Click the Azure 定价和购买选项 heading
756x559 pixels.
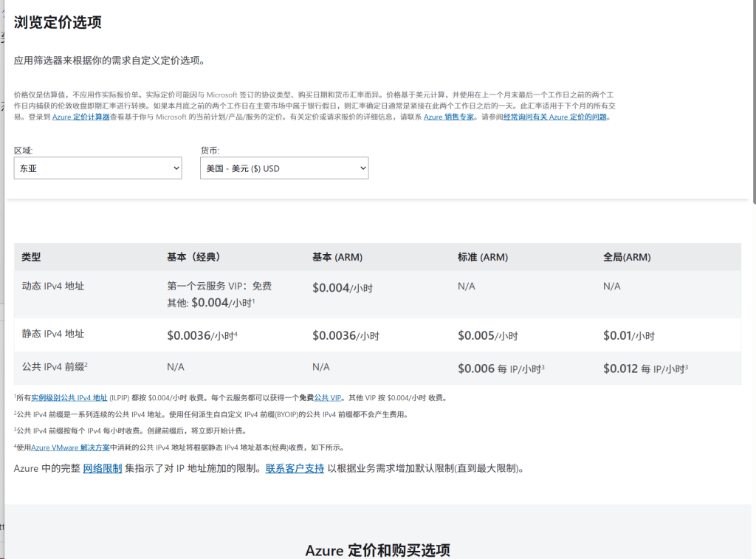point(377,550)
